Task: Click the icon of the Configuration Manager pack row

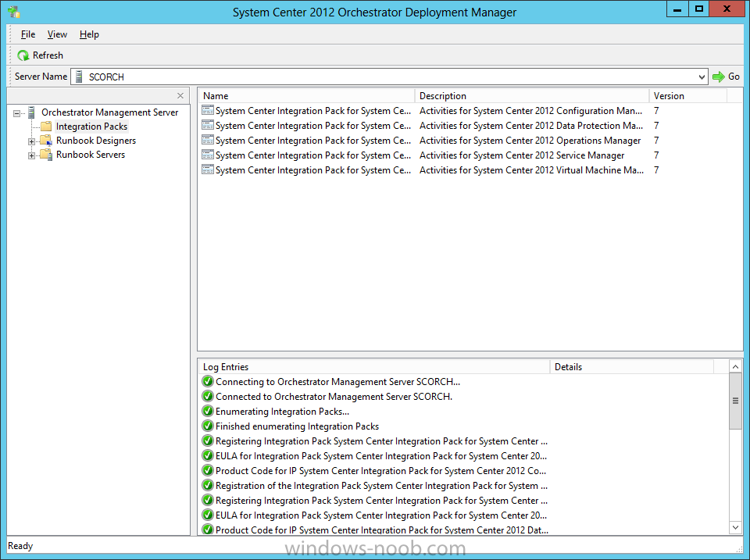Action: 208,110
